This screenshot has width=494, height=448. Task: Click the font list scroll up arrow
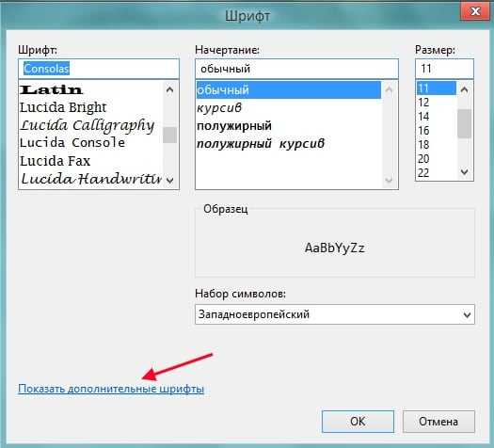[169, 90]
